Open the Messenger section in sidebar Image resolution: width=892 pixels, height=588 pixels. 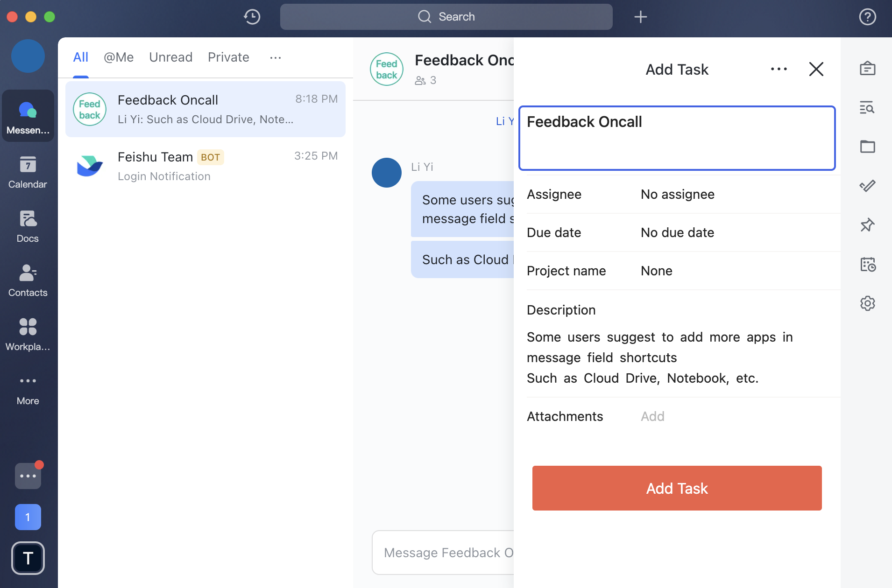click(x=28, y=116)
